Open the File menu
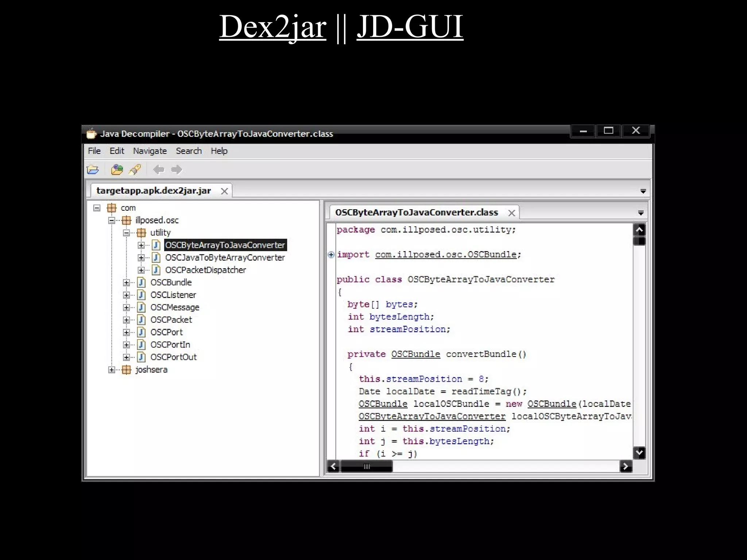 click(x=94, y=151)
